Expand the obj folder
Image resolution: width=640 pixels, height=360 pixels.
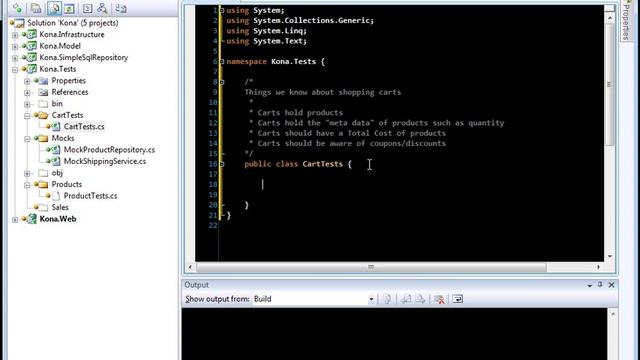(27, 173)
